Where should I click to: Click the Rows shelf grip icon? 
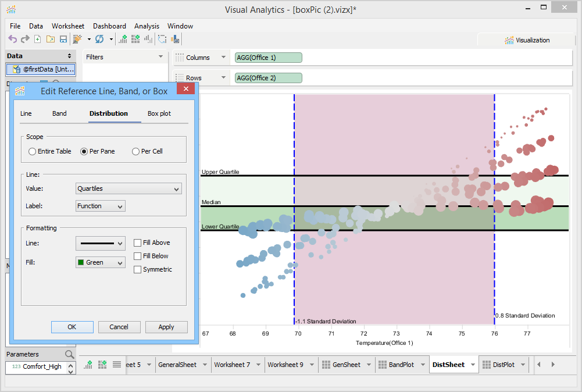pos(180,77)
